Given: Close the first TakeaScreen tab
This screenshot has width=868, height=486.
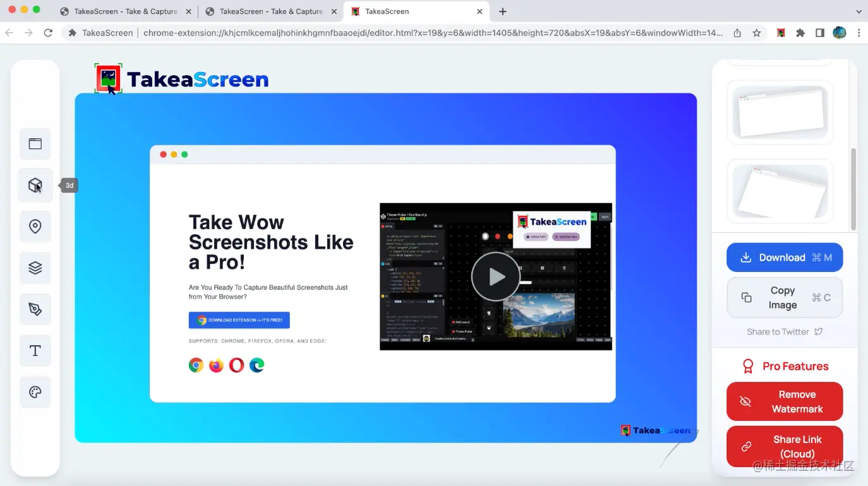Looking at the screenshot, I should point(188,11).
